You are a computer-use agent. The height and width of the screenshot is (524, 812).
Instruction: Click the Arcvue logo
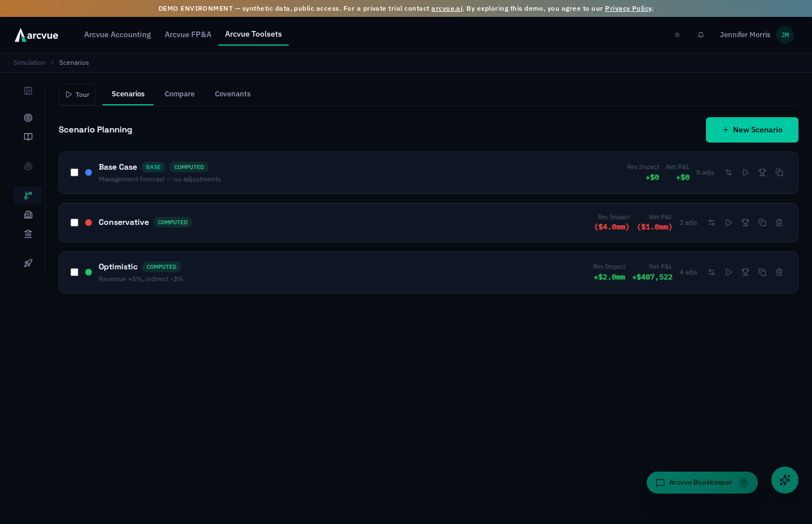37,35
